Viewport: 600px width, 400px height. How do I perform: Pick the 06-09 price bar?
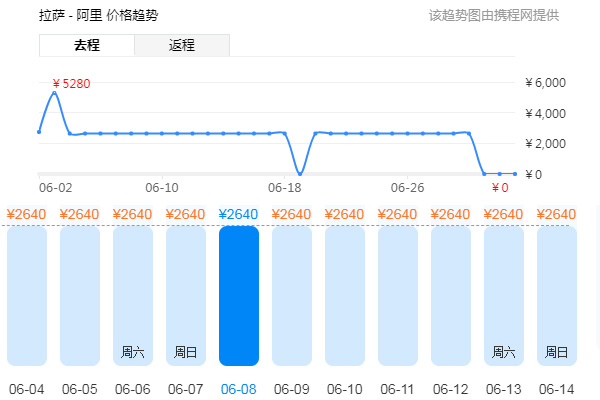click(x=291, y=295)
